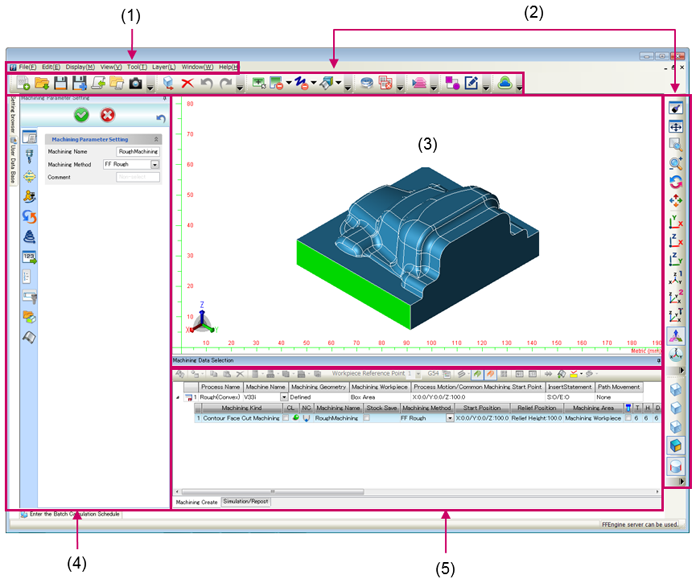The image size is (700, 579).
Task: Click the pan move icon on right toolbar
Action: click(x=675, y=200)
